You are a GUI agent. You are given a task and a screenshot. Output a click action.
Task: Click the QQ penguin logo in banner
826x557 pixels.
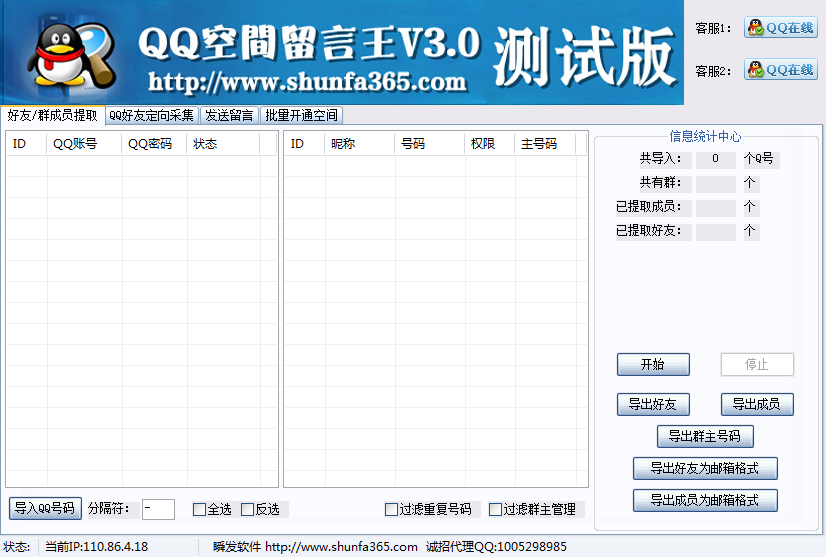pyautogui.click(x=73, y=55)
